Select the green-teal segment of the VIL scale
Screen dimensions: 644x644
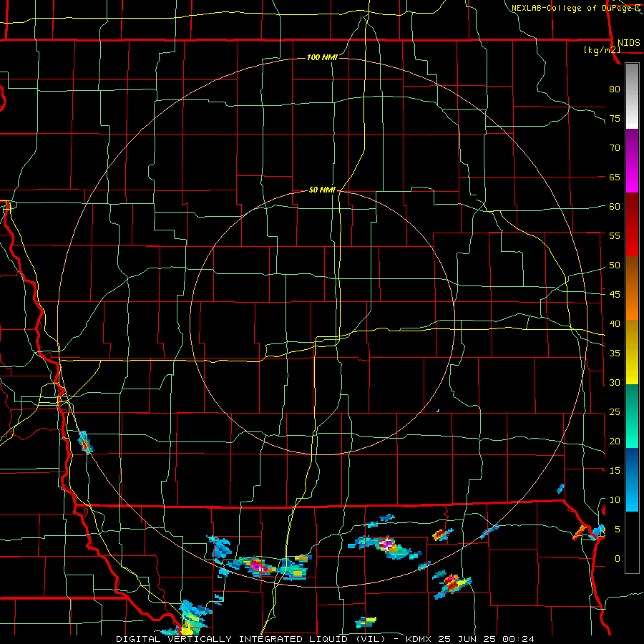[632, 416]
